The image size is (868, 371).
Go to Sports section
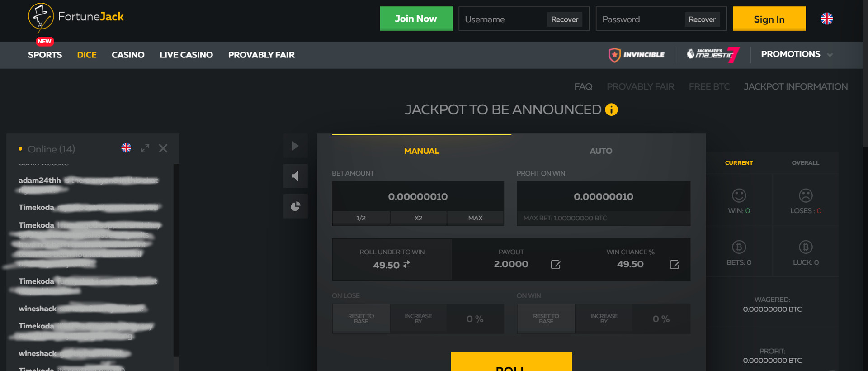coord(45,55)
